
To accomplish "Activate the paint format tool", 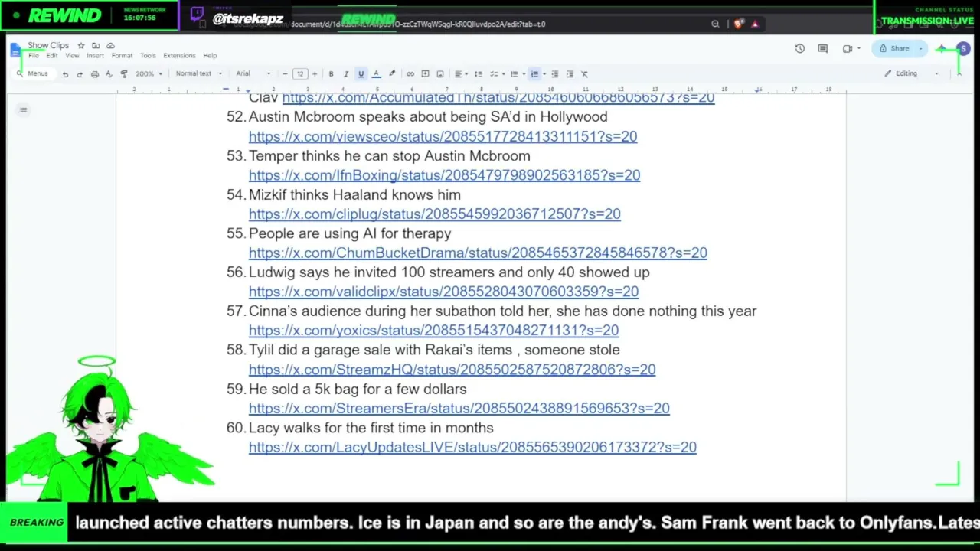I will (124, 74).
